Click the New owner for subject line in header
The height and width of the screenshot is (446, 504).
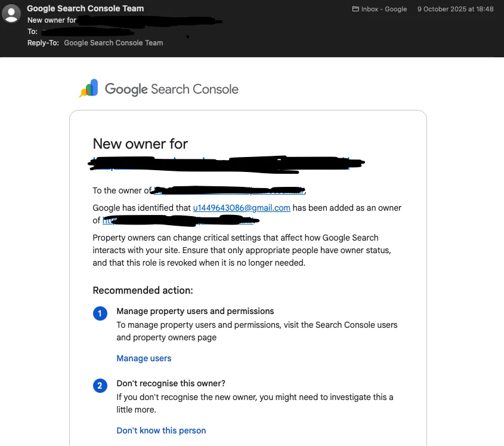click(x=125, y=20)
